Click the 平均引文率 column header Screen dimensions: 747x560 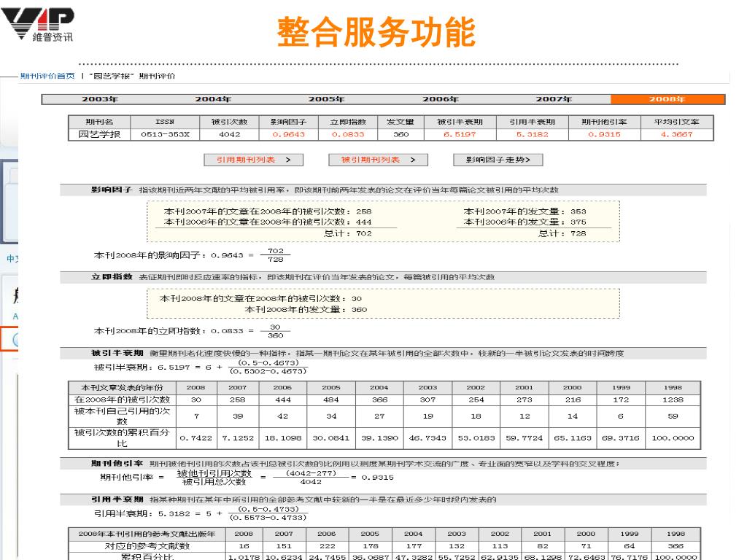(676, 122)
